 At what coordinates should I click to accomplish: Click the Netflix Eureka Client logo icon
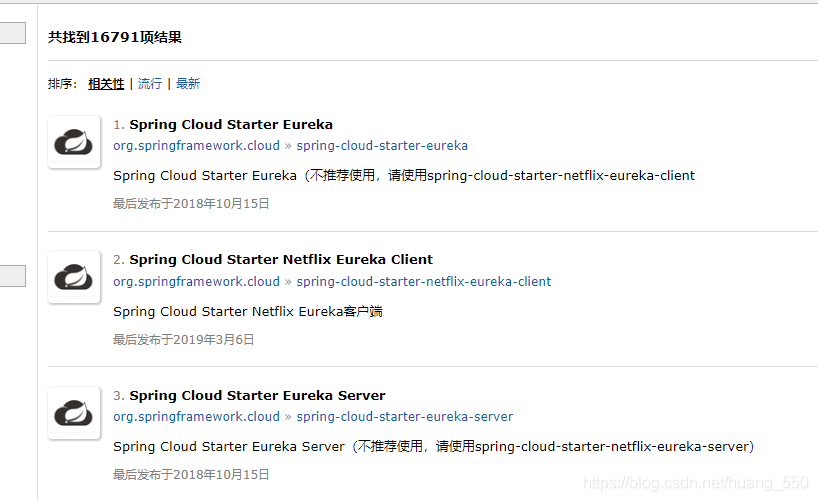74,277
